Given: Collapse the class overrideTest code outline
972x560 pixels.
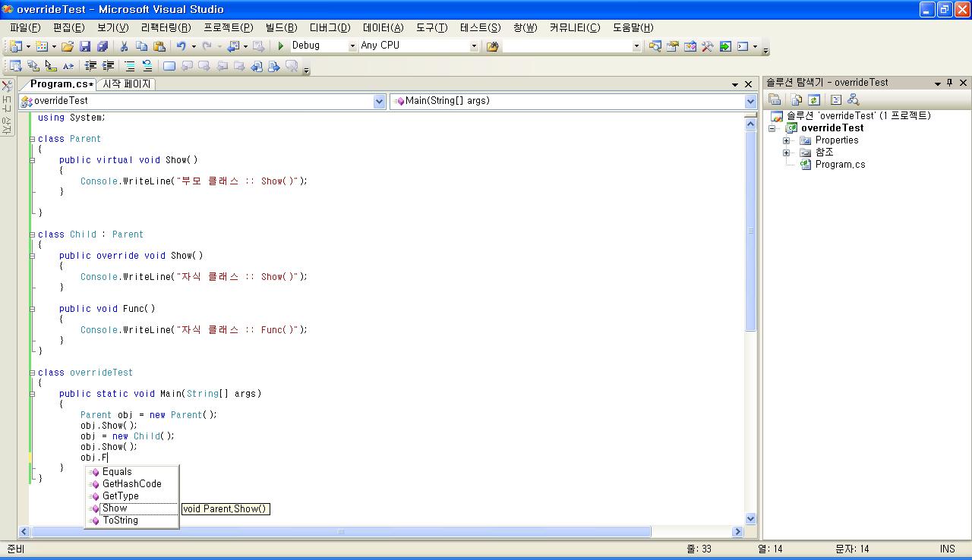Looking at the screenshot, I should click(32, 373).
